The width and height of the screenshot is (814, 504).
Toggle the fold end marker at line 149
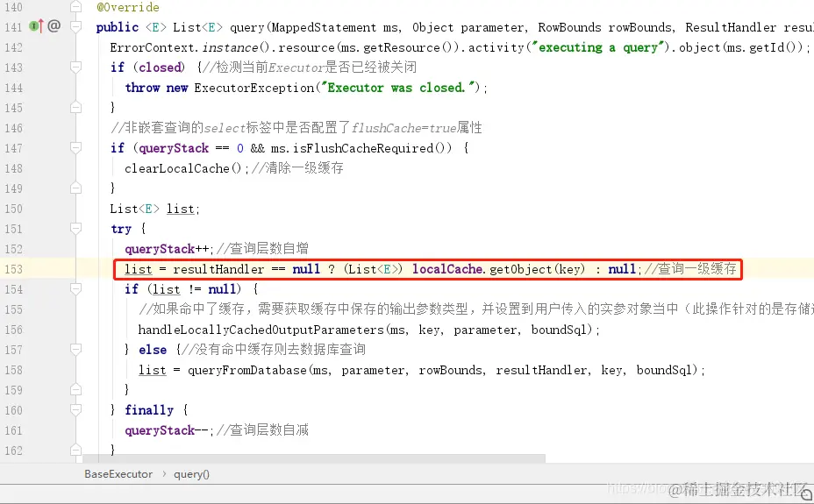[x=75, y=188]
